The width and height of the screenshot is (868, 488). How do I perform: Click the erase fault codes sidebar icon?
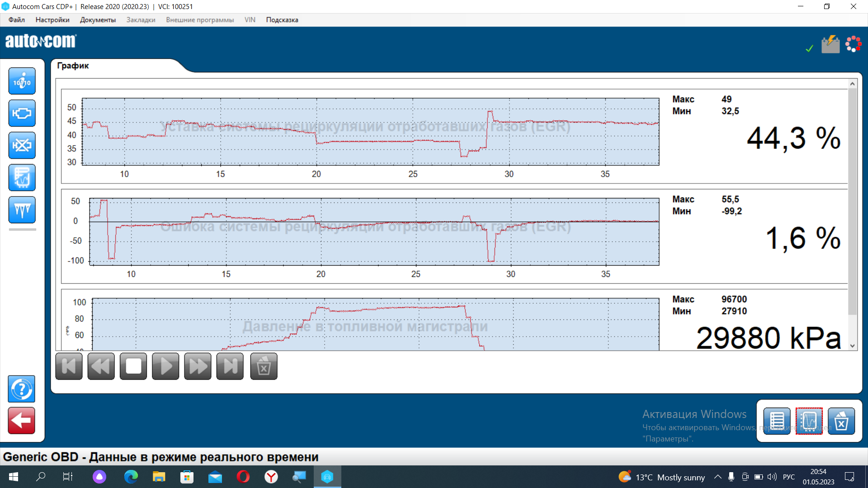tap(22, 145)
